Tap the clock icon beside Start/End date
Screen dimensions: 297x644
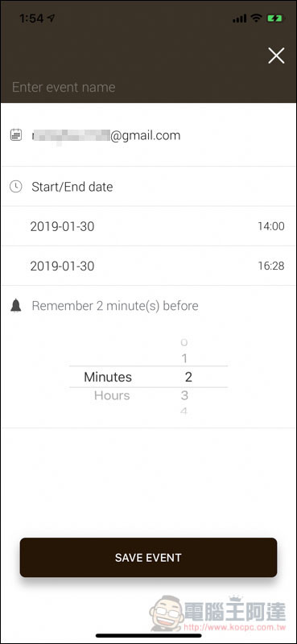click(x=15, y=187)
